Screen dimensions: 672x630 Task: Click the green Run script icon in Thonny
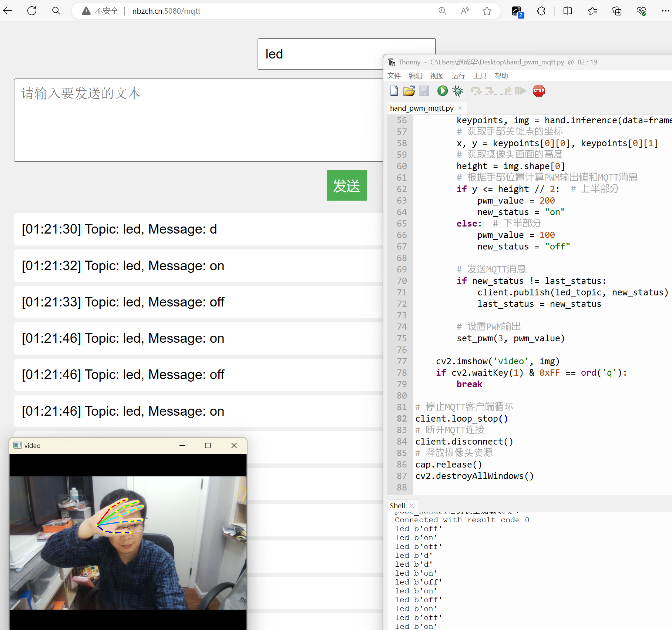[x=442, y=91]
